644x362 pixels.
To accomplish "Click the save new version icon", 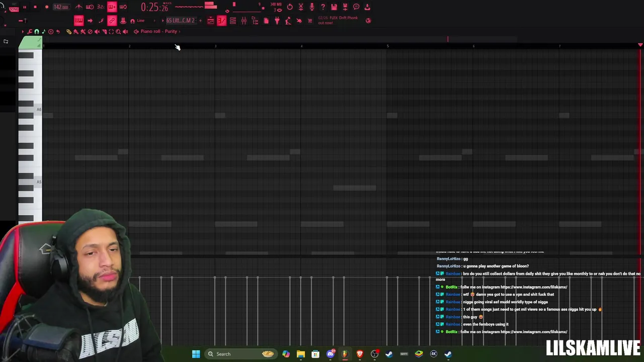I will (x=345, y=7).
